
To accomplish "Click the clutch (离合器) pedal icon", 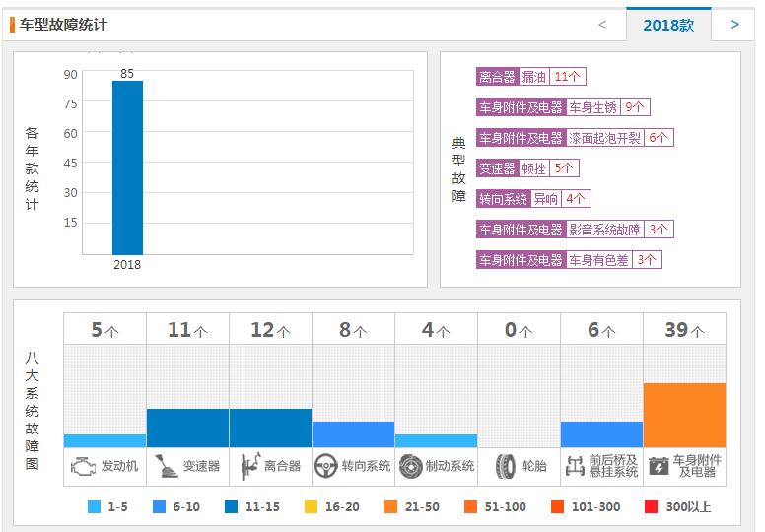I will coord(250,466).
